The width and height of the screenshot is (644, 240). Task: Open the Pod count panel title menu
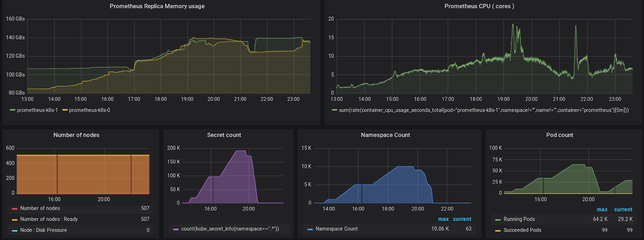pos(559,135)
